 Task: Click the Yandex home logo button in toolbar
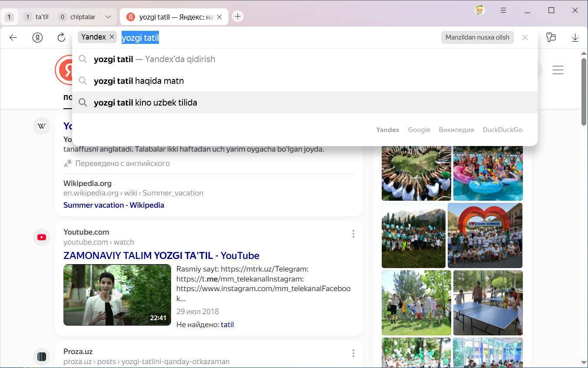point(37,38)
